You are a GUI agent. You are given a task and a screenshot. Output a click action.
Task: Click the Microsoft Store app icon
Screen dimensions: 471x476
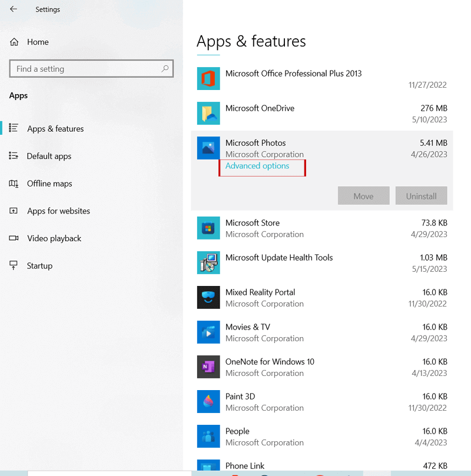coord(208,228)
